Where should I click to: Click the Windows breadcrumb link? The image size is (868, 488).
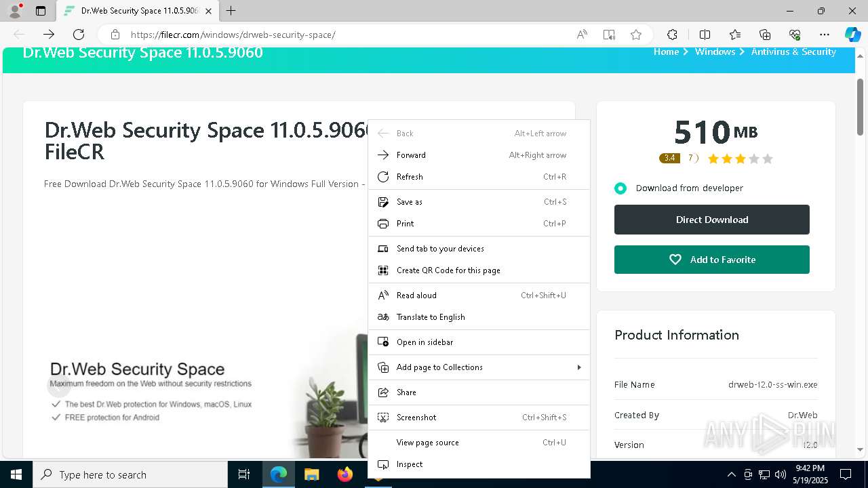point(715,52)
